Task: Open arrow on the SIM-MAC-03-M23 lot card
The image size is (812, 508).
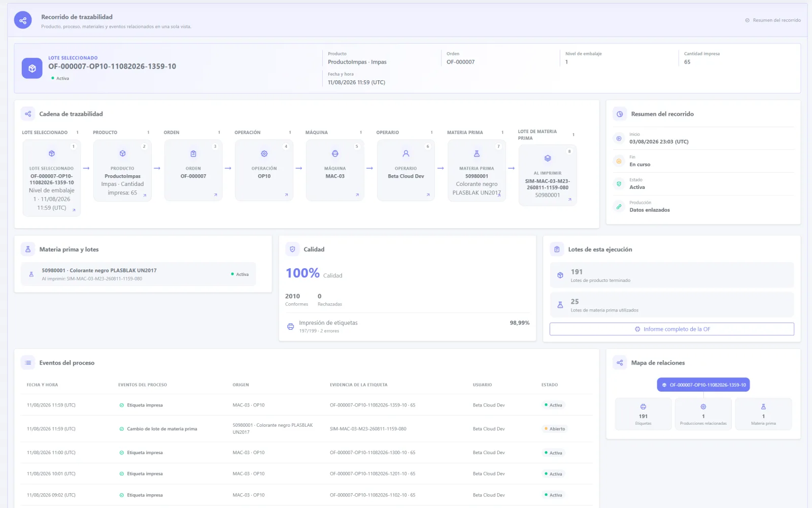Action: click(x=570, y=200)
